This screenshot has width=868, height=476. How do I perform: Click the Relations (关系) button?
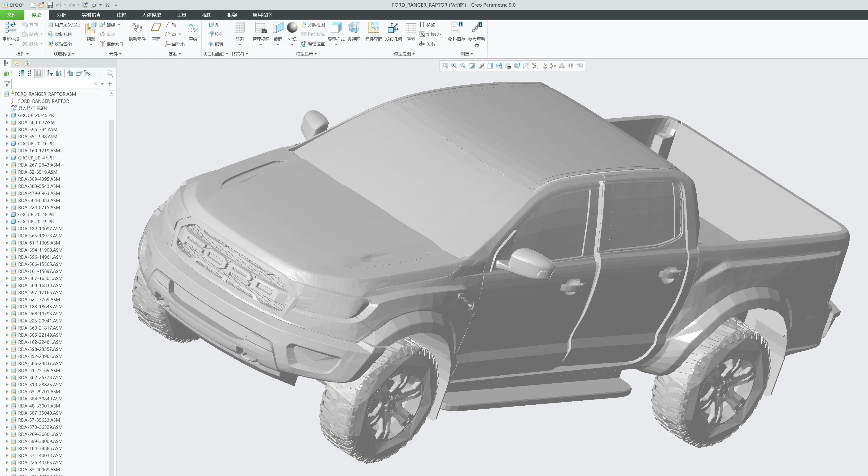427,44
